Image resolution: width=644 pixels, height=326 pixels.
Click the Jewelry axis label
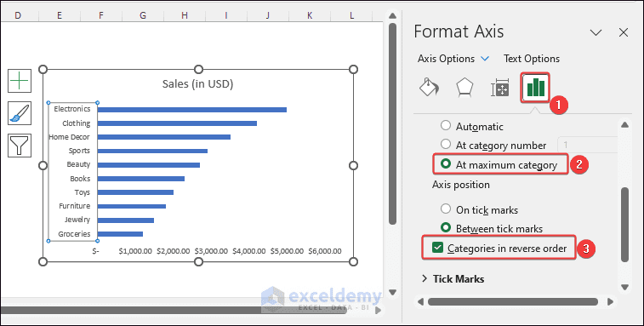(x=77, y=220)
